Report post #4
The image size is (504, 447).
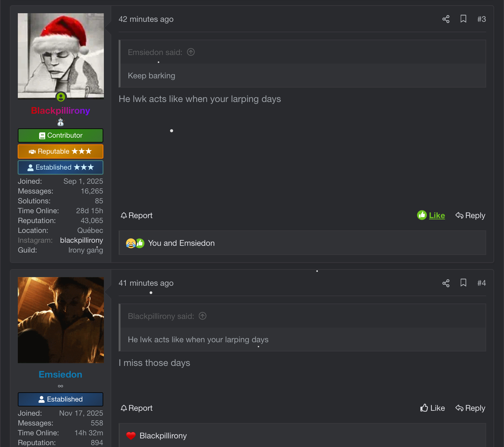[x=136, y=408]
